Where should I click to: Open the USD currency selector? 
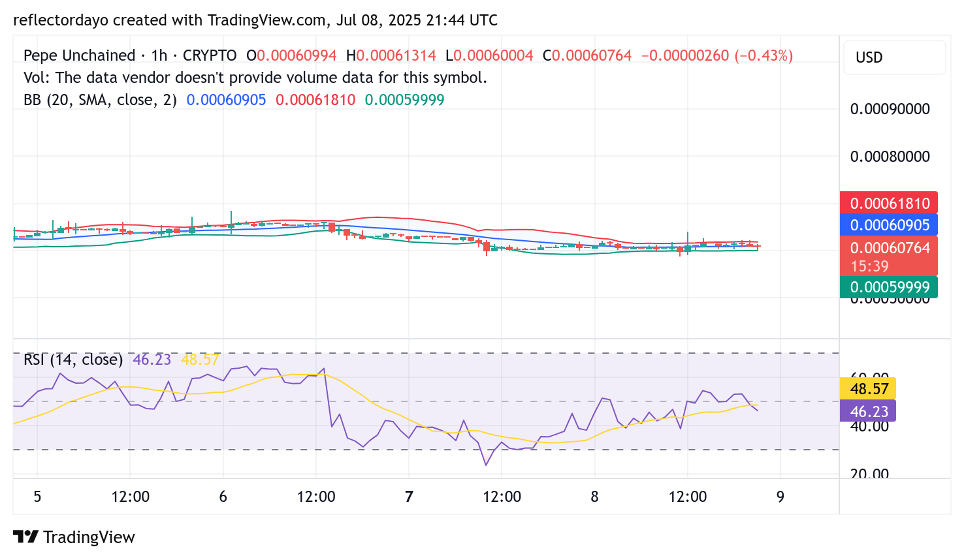coord(894,57)
